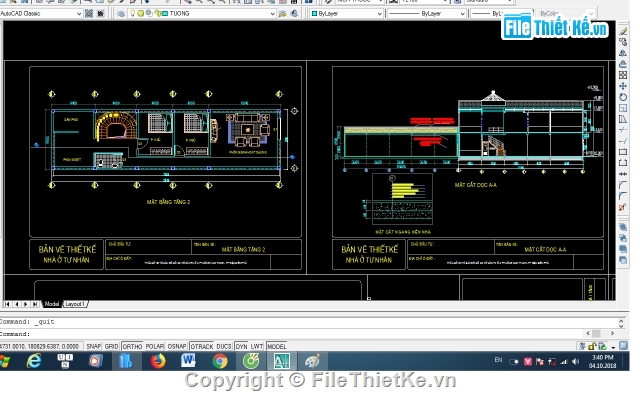Select the Move tool
Screen dimensions: 640x400
(x=623, y=86)
